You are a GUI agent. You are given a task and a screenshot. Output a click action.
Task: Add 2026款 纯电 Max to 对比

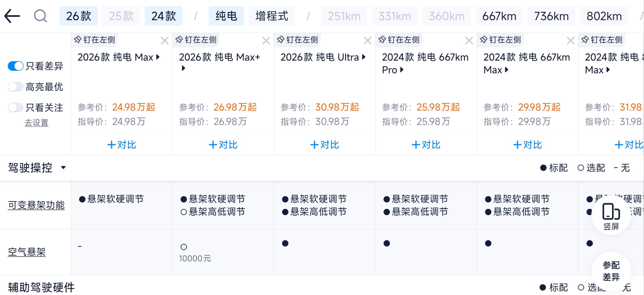tap(122, 145)
